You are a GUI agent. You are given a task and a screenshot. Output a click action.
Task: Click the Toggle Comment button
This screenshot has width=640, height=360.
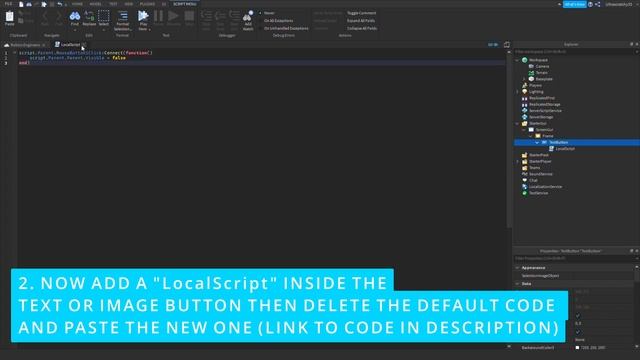click(x=362, y=13)
